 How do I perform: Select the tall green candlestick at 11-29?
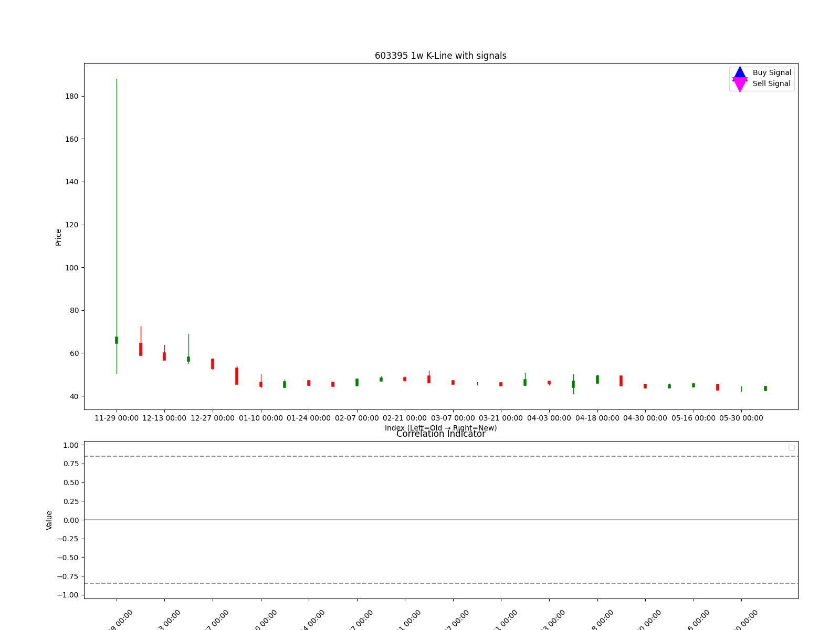point(117,226)
